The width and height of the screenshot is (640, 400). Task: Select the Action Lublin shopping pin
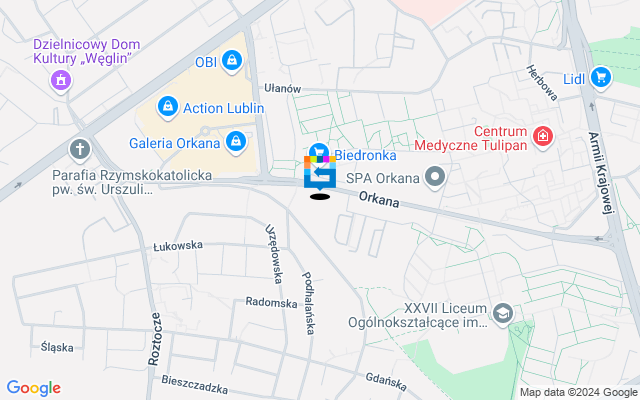point(168,107)
